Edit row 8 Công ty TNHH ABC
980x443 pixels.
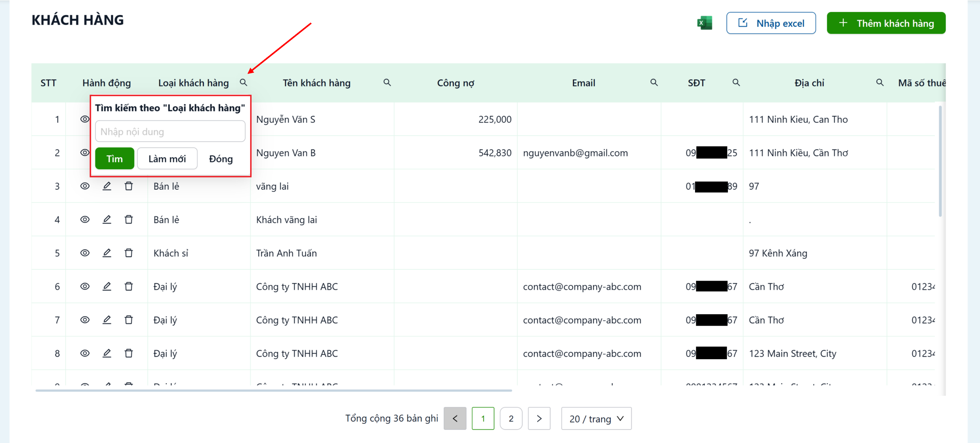click(107, 353)
